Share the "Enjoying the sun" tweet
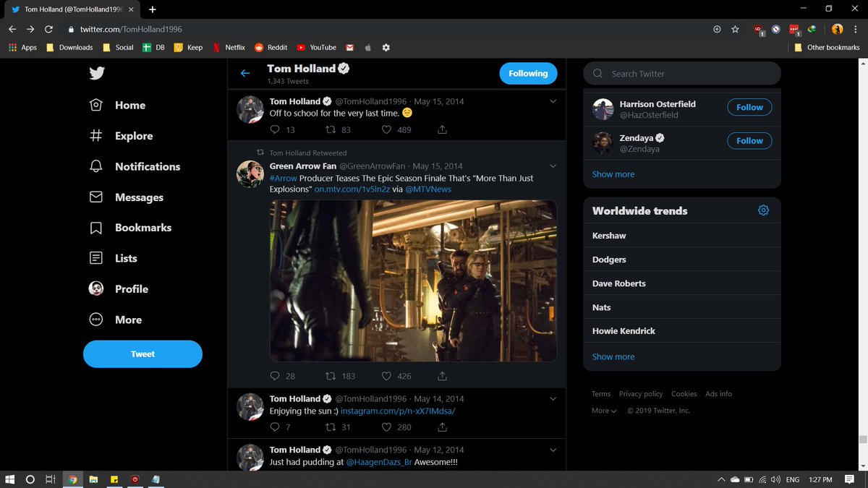 click(x=442, y=427)
